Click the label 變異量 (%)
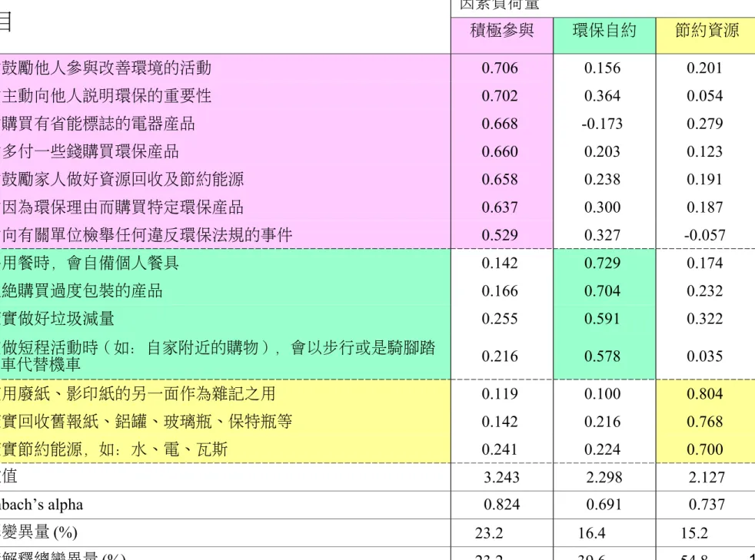This screenshot has height=560, width=755. click(x=38, y=532)
